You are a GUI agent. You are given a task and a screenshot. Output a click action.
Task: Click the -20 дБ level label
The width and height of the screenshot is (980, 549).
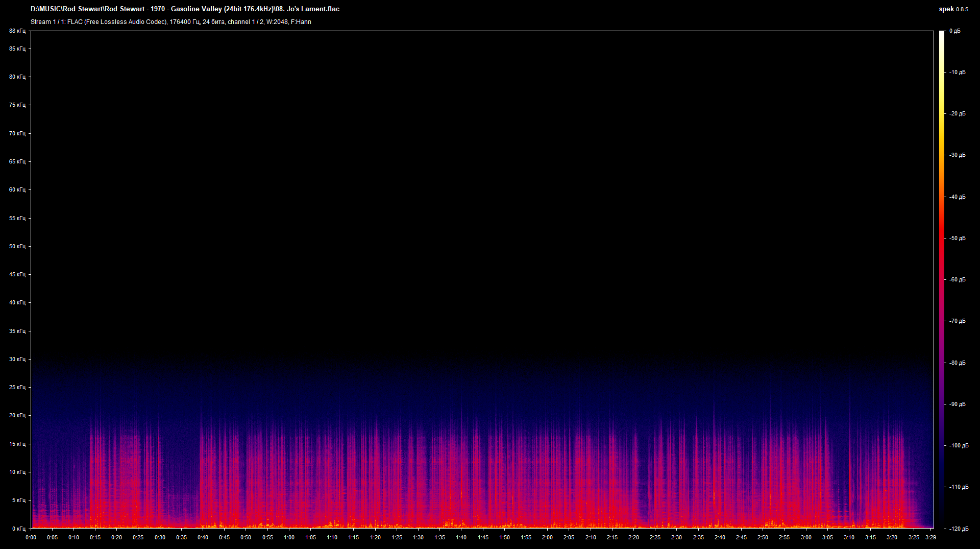coord(958,113)
